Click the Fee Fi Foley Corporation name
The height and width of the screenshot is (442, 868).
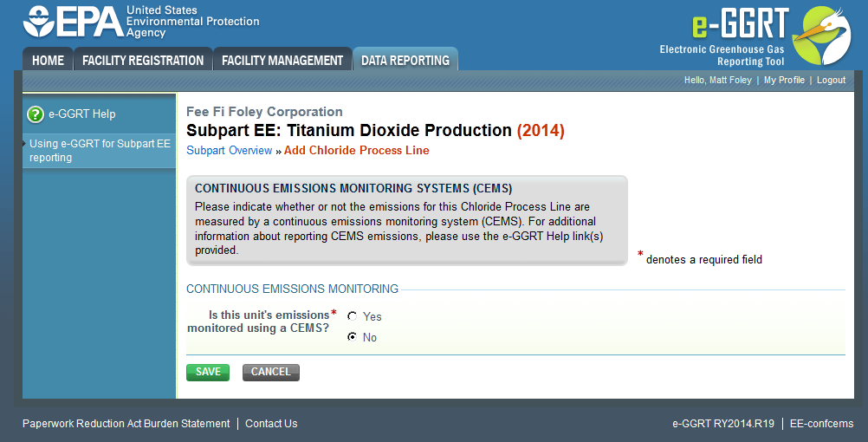click(264, 112)
